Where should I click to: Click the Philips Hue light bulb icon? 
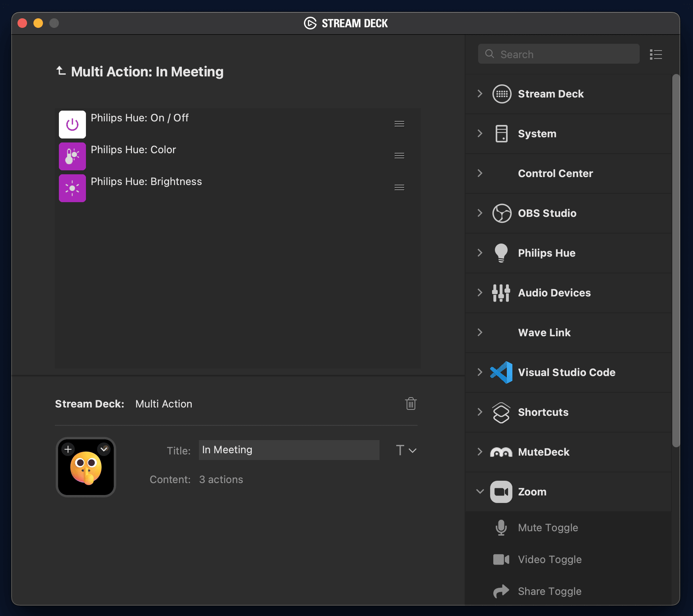tap(501, 253)
